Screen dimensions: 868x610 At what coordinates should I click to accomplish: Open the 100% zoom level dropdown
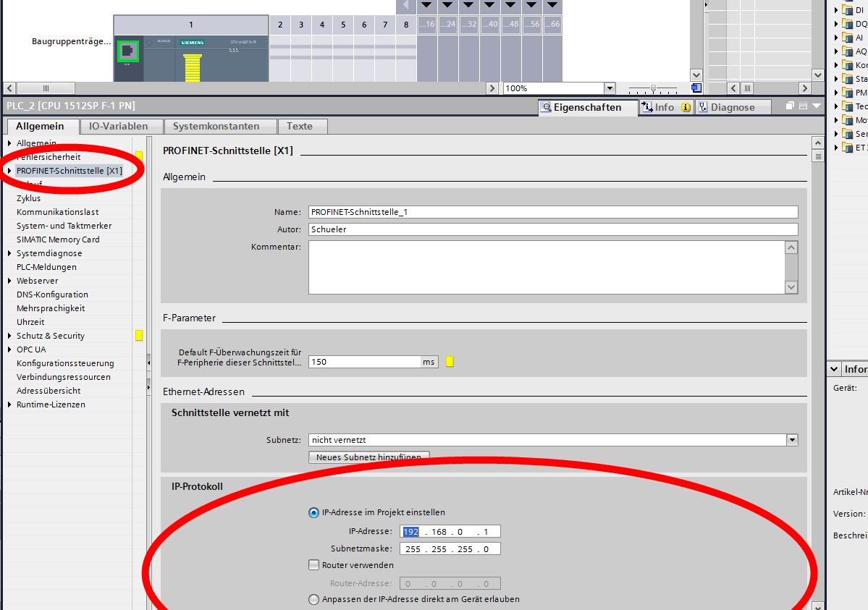(x=609, y=88)
